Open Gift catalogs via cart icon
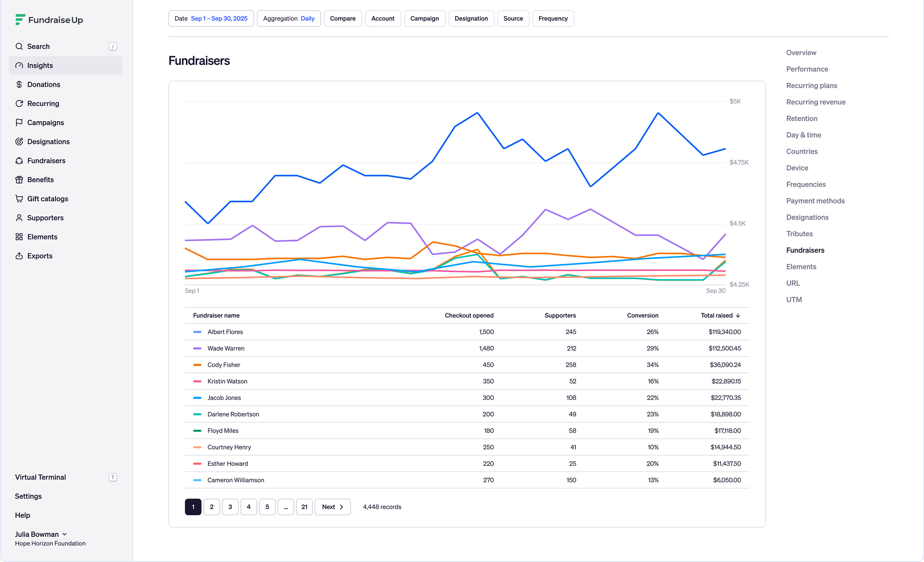The image size is (924, 562). click(19, 199)
